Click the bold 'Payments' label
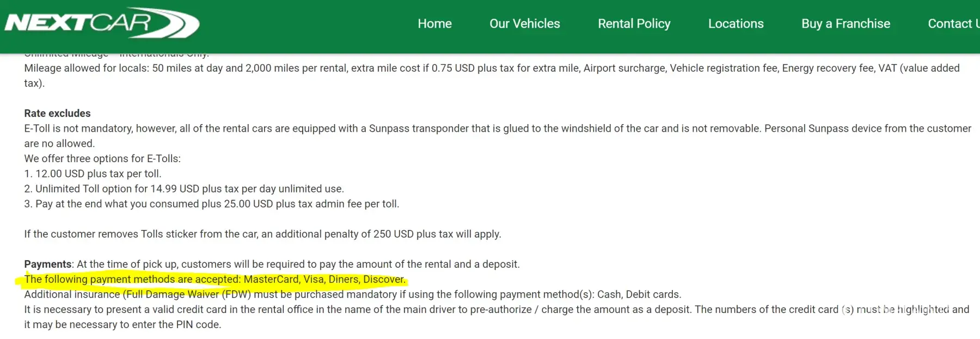 click(48, 264)
